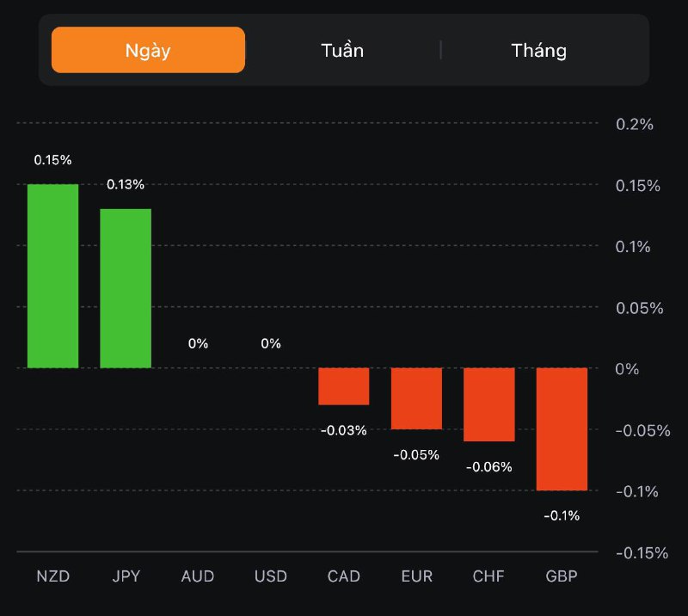Select the Ngày tab
Viewport: 688px width, 616px height.
click(148, 50)
